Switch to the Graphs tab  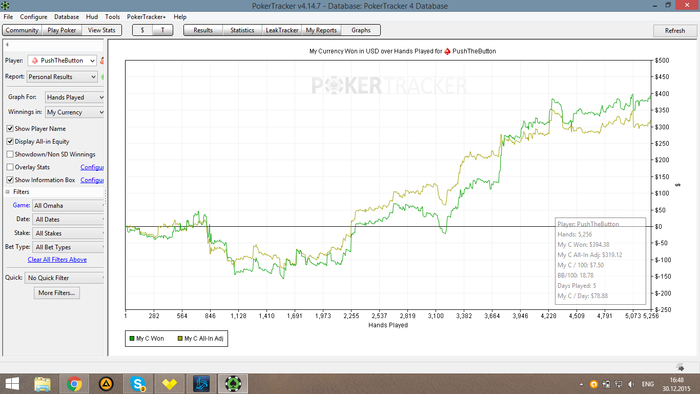(361, 30)
